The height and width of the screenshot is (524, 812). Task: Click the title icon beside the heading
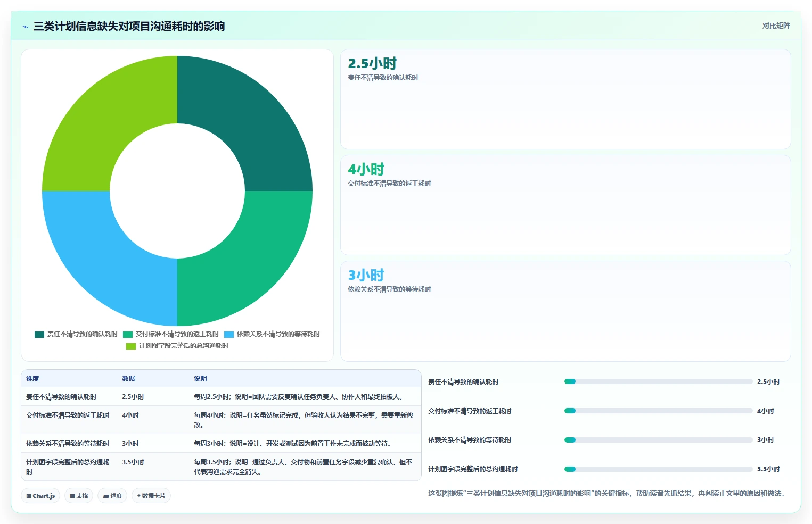(x=25, y=27)
